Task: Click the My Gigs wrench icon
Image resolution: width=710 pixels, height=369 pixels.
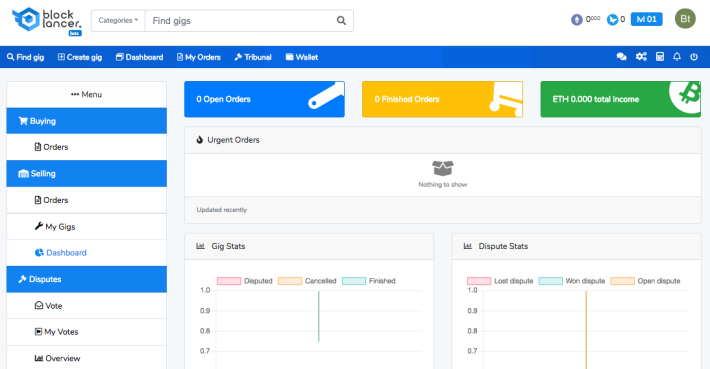Action: [x=39, y=226]
